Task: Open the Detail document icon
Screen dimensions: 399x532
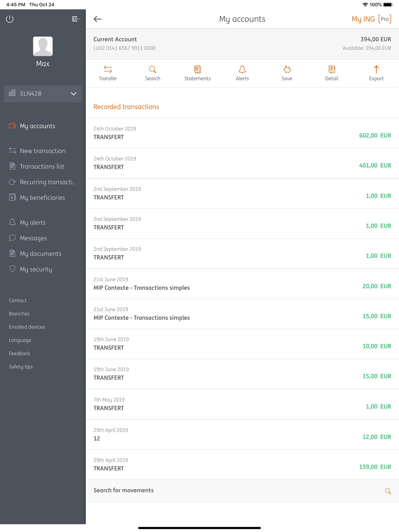Action: point(332,69)
